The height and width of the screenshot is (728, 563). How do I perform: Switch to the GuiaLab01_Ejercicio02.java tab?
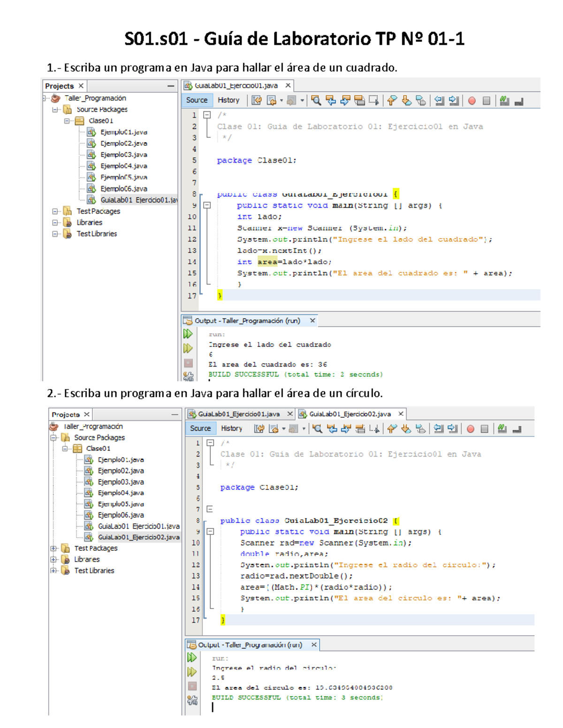pos(350,414)
